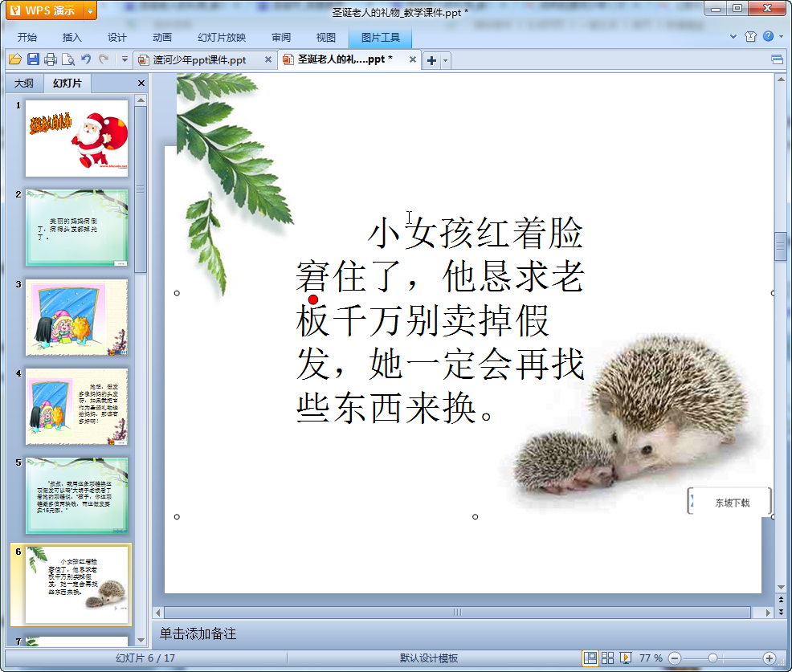The height and width of the screenshot is (672, 792).
Task: Click the main editor vertical scroll down arrow
Action: coord(781,587)
